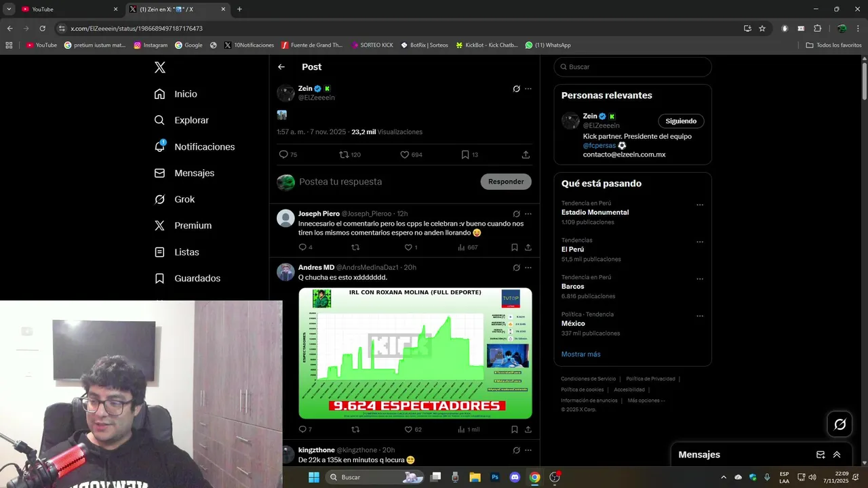Show hidden system tray icons
This screenshot has height=488, width=868.
pyautogui.click(x=723, y=477)
